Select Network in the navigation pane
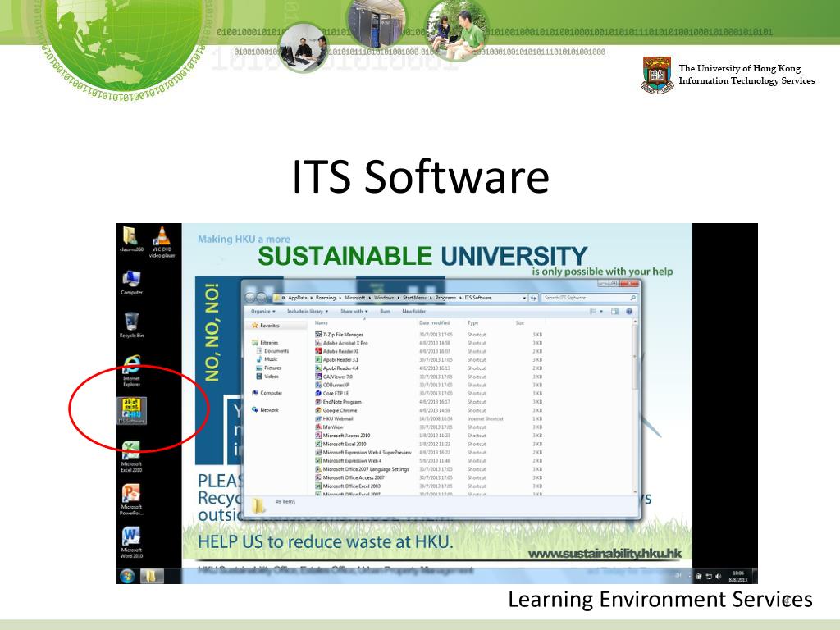 point(265,410)
